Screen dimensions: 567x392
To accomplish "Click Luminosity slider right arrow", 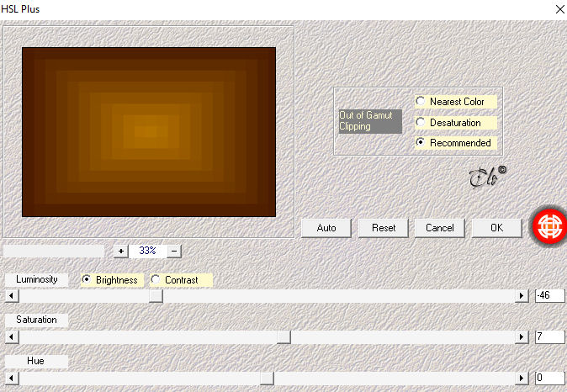I will tap(521, 296).
